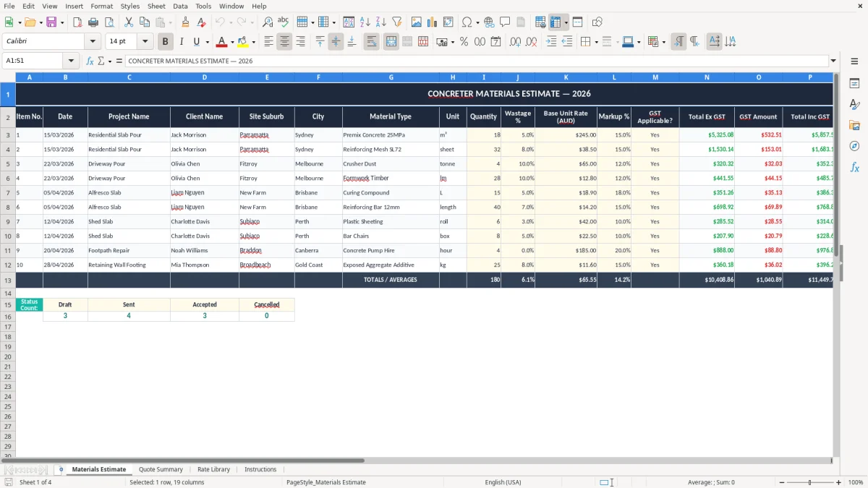Toggle print preview

click(109, 22)
